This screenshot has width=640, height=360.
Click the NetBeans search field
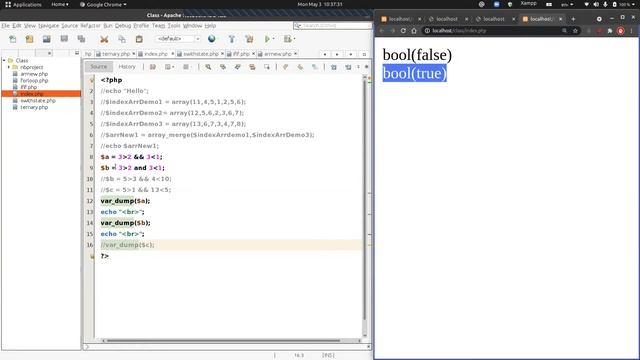pos(332,26)
